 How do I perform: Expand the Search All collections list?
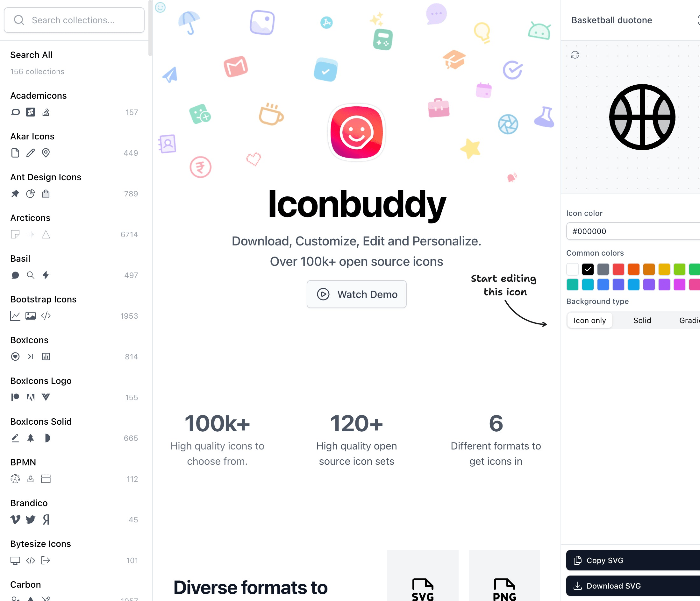pyautogui.click(x=31, y=55)
